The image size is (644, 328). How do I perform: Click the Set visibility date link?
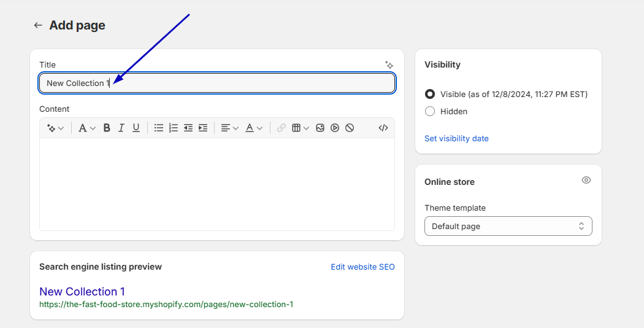click(456, 139)
